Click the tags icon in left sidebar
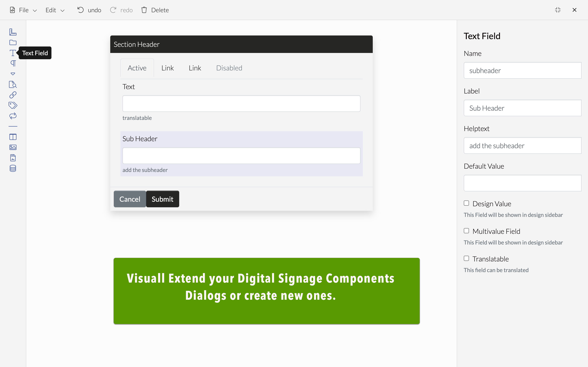The image size is (588, 367). point(13,105)
